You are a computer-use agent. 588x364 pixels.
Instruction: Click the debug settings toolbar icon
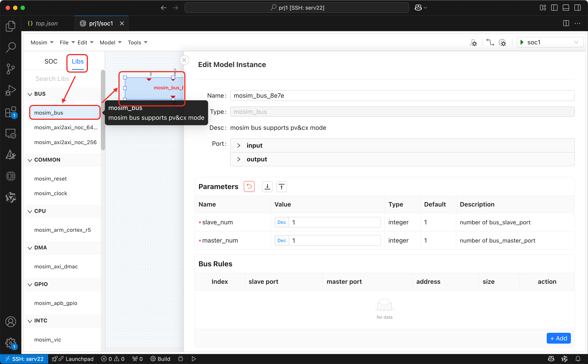click(473, 43)
